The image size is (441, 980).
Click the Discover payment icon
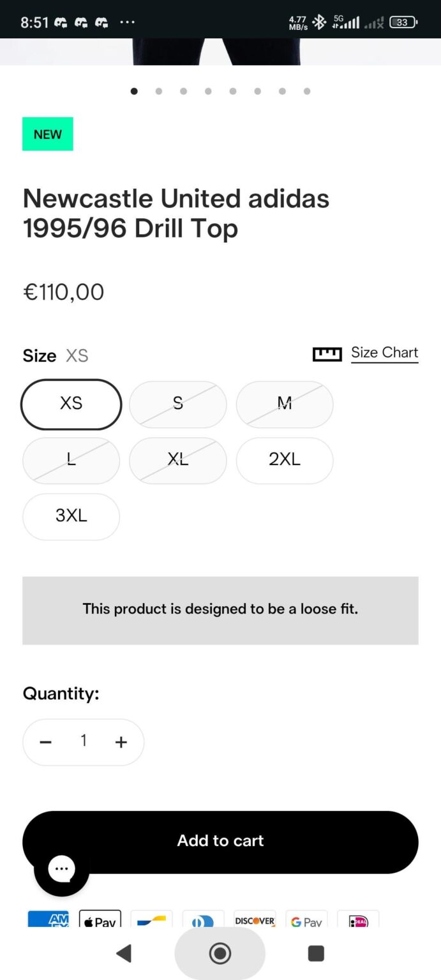tap(255, 921)
